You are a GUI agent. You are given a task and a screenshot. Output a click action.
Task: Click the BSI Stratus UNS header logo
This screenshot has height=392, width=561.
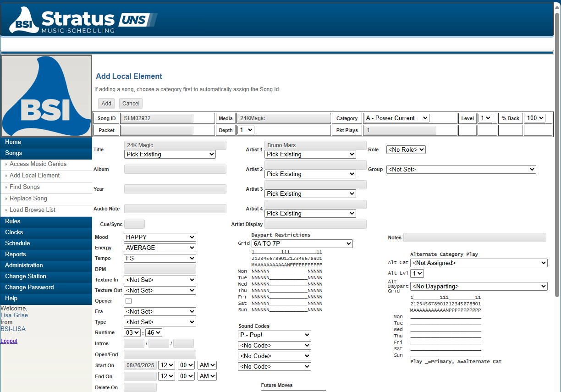coord(82,20)
